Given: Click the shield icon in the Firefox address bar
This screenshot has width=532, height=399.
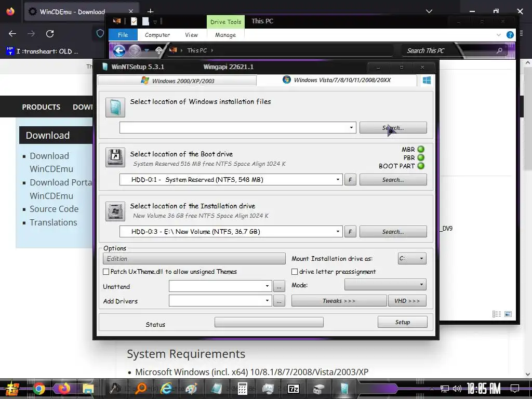Looking at the screenshot, I should pyautogui.click(x=100, y=33).
